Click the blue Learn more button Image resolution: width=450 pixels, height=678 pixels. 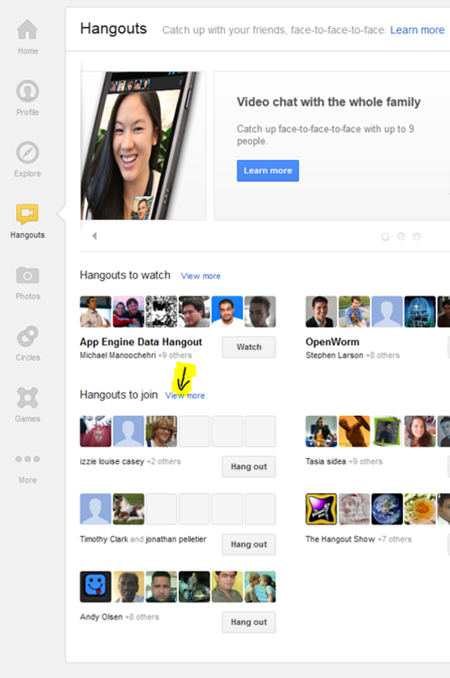click(x=268, y=171)
